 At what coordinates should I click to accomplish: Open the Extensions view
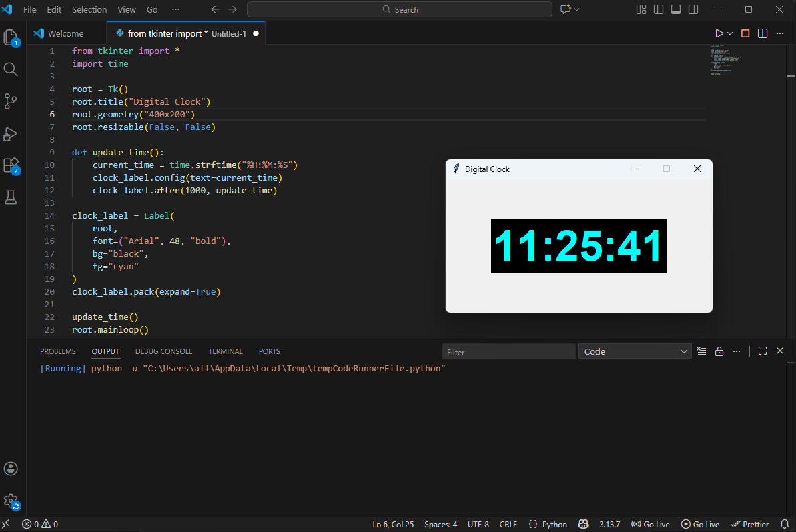(11, 166)
